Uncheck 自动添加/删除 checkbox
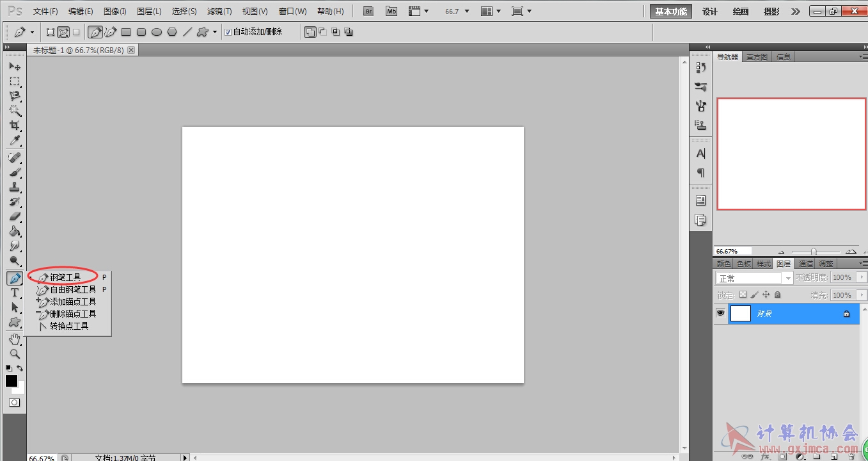 [228, 32]
